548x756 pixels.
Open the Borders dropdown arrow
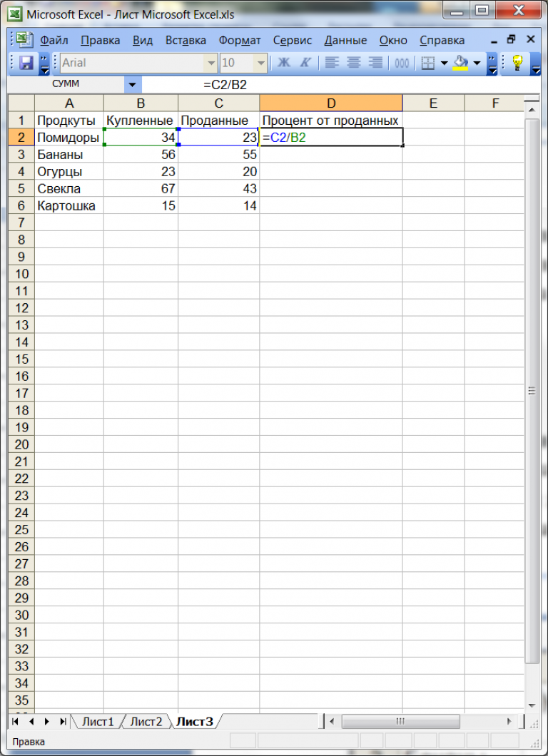point(443,63)
